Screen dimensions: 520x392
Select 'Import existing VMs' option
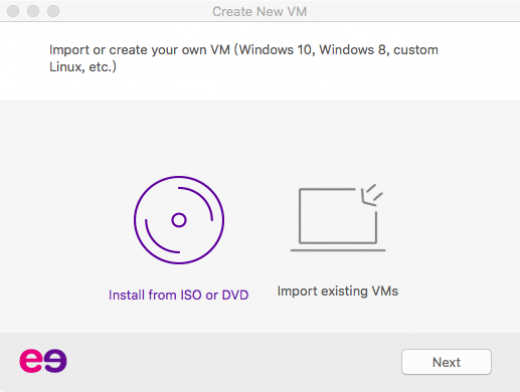coord(338,291)
